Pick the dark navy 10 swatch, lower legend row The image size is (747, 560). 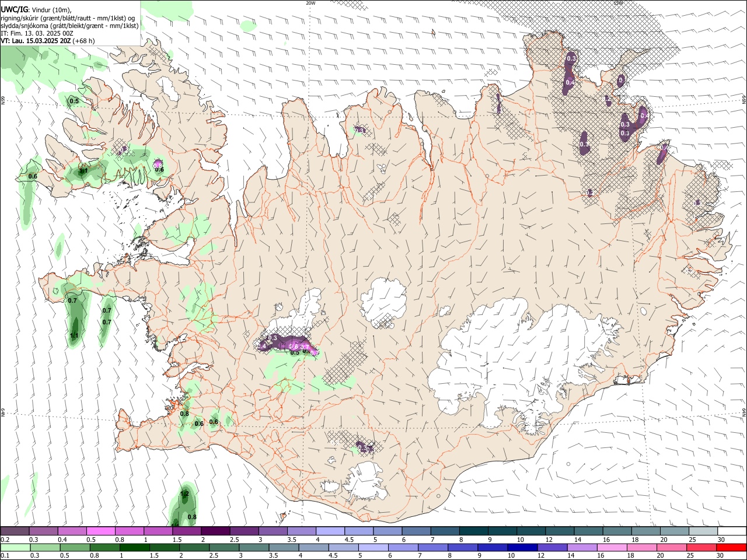click(522, 547)
